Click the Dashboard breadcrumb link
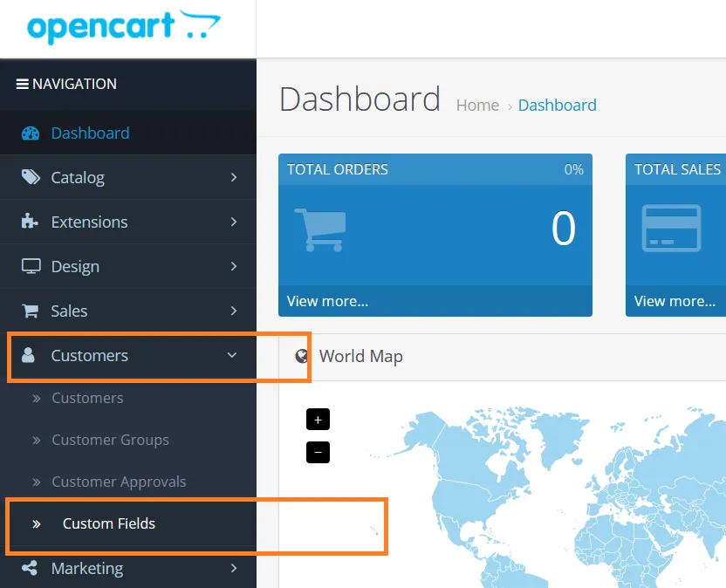Image resolution: width=726 pixels, height=588 pixels. point(557,106)
